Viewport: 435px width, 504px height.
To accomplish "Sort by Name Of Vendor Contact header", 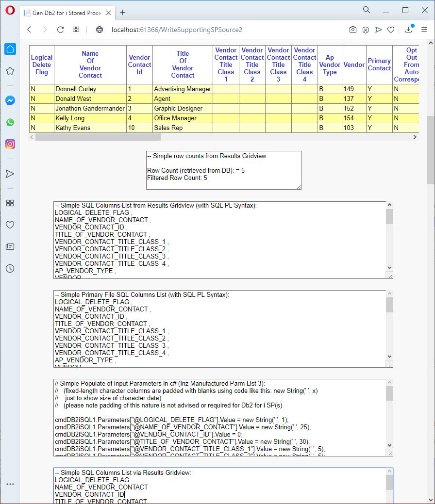I will [90, 65].
